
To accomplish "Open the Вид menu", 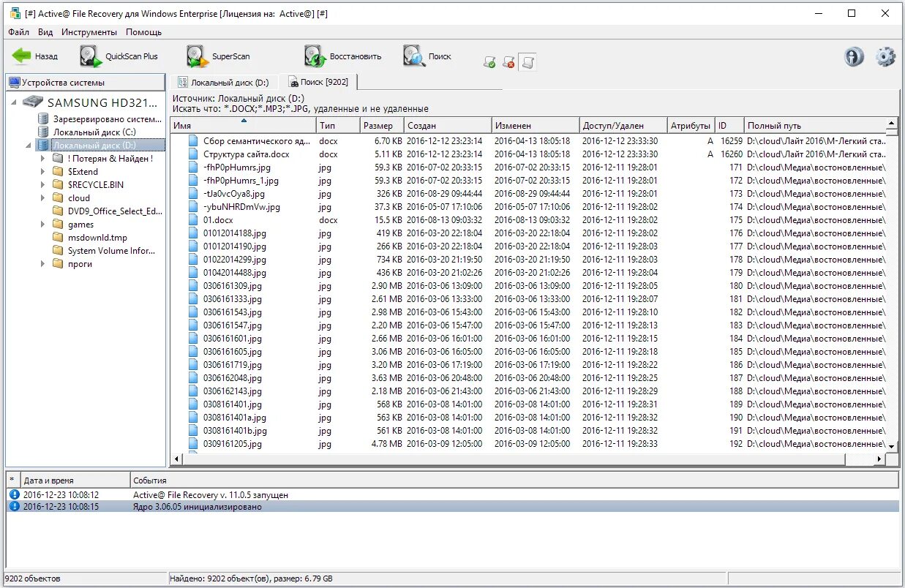I will 45,32.
